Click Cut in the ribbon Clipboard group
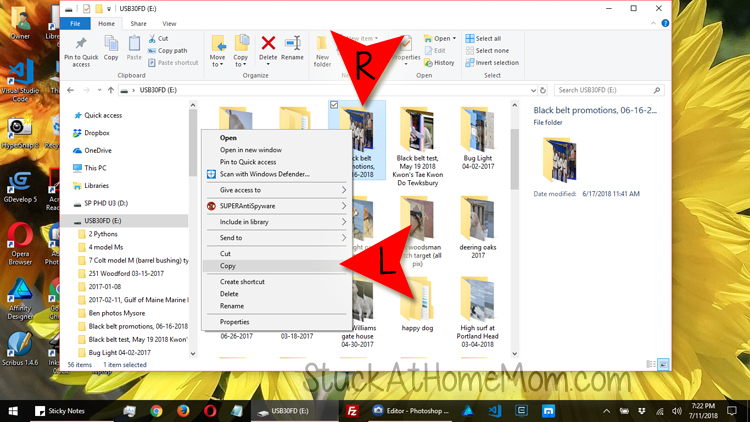This screenshot has height=422, width=750. pos(158,38)
